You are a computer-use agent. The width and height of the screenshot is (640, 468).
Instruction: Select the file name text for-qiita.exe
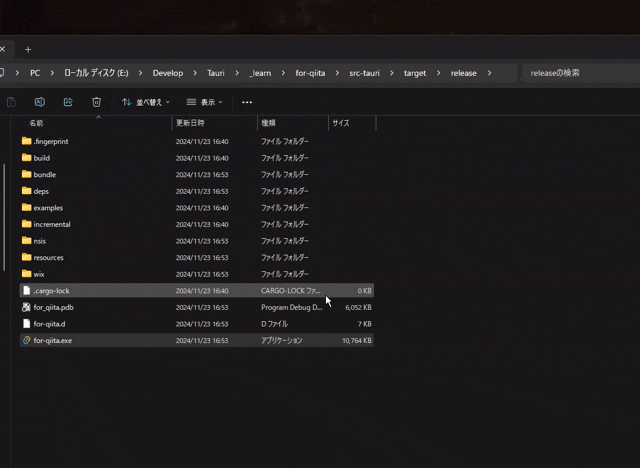53,340
